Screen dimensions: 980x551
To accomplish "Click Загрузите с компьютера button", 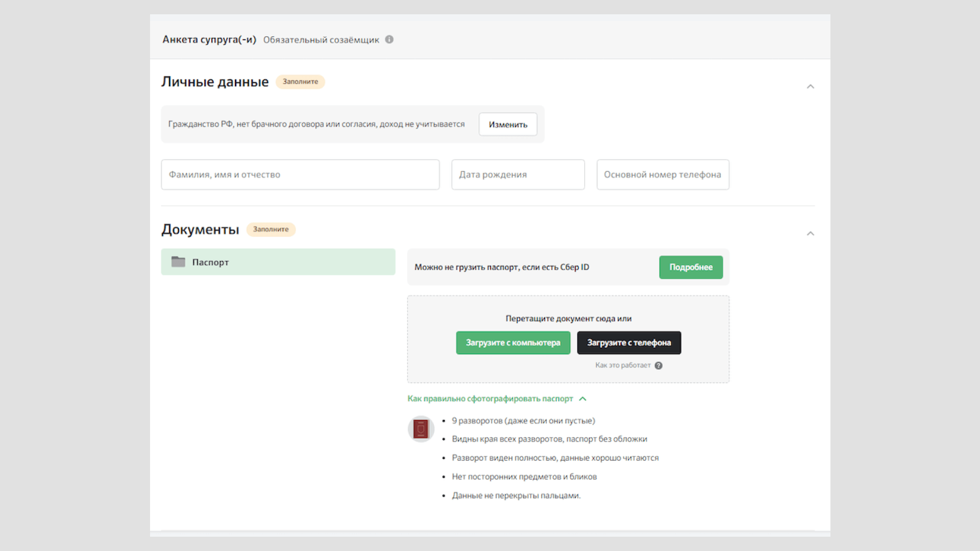I will coord(513,343).
